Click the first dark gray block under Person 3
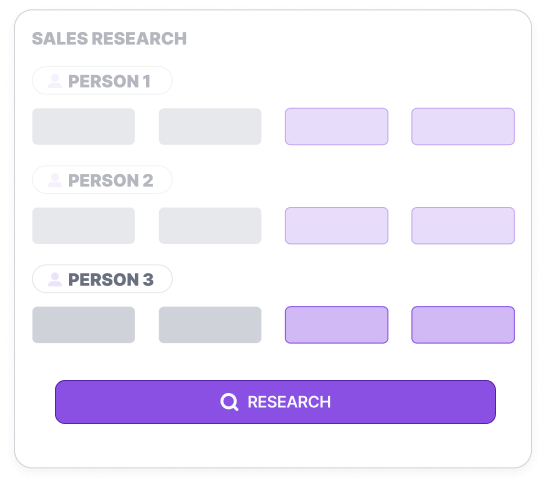This screenshot has height=487, width=546. (x=84, y=325)
